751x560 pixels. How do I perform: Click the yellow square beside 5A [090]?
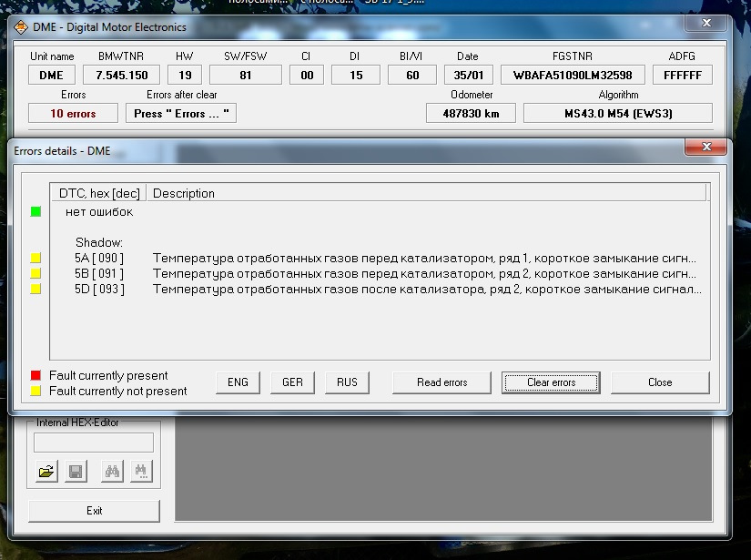(36, 259)
